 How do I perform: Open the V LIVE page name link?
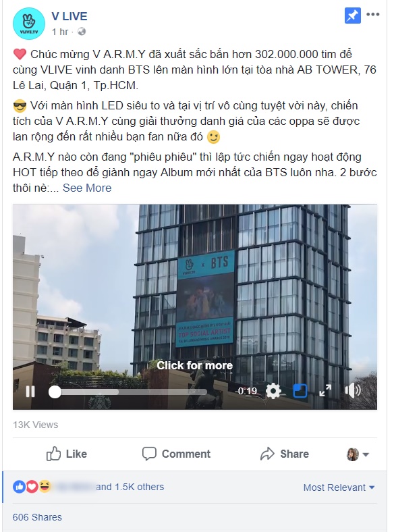(x=69, y=16)
